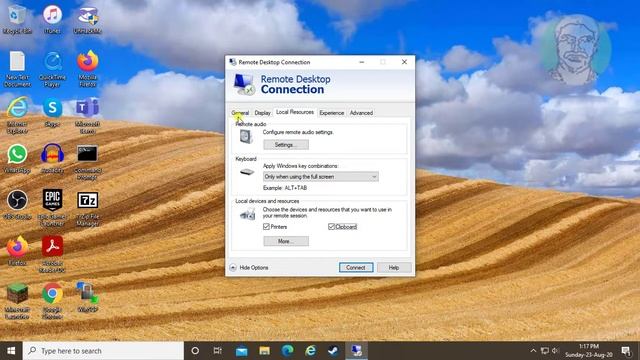Switch to the Display tab
The height and width of the screenshot is (360, 640).
coord(262,113)
